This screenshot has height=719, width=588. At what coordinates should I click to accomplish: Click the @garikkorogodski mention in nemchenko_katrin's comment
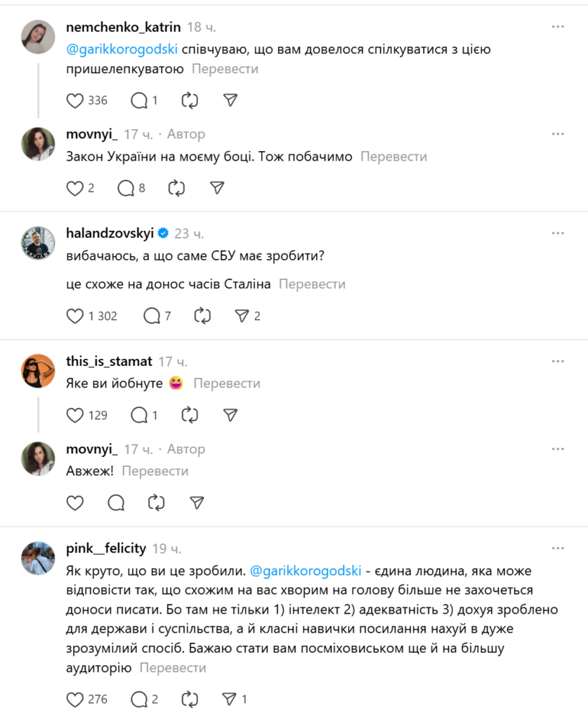click(x=122, y=49)
